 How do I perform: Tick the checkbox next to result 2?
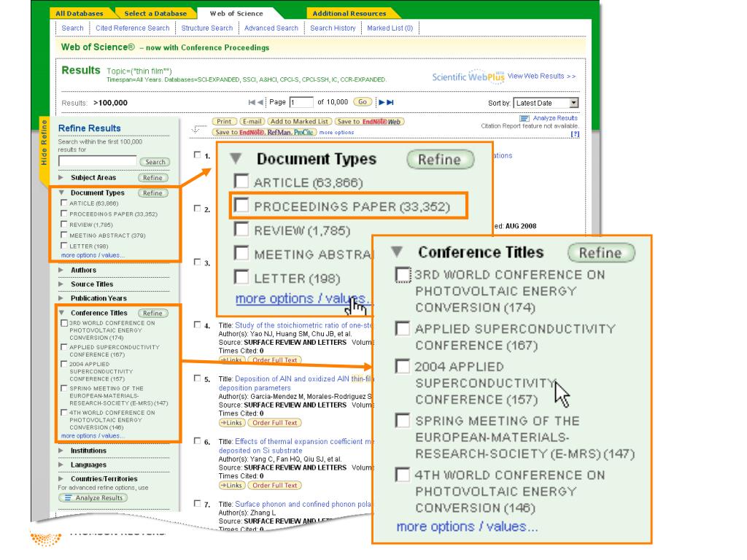197,208
